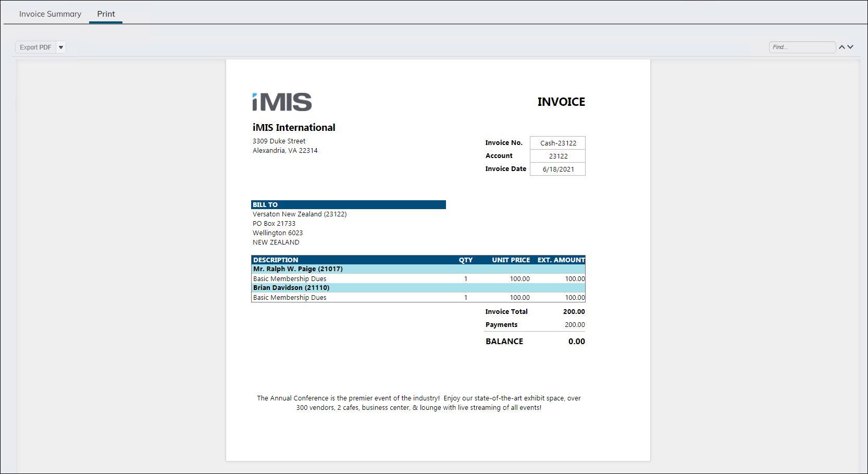Click the BALANCE label
The image size is (868, 474).
[x=504, y=342]
